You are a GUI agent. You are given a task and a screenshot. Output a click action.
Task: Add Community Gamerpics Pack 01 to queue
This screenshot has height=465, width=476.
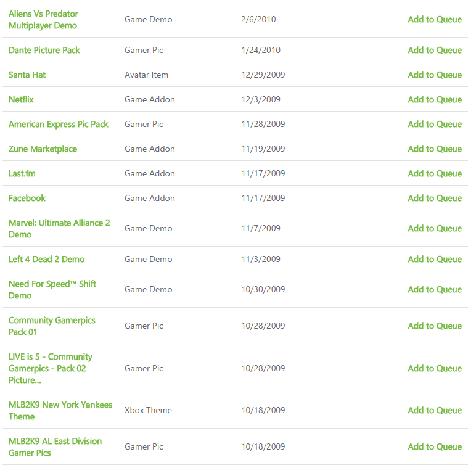click(x=435, y=326)
